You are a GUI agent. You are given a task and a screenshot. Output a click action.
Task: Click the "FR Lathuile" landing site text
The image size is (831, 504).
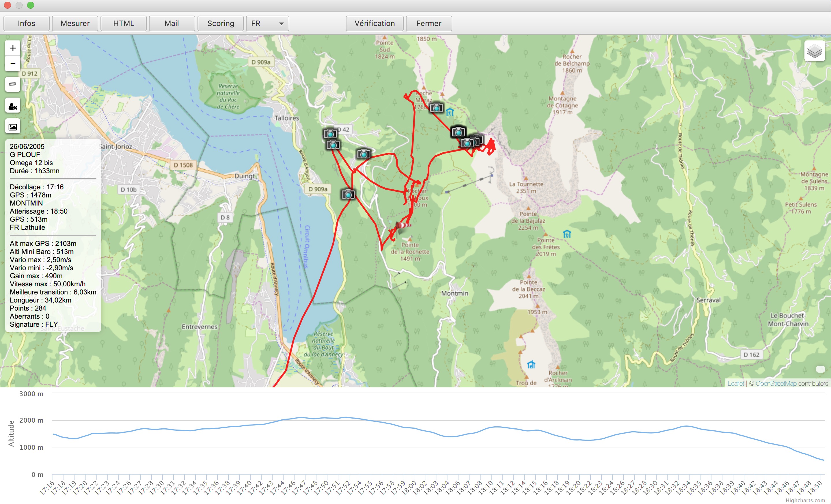(27, 227)
